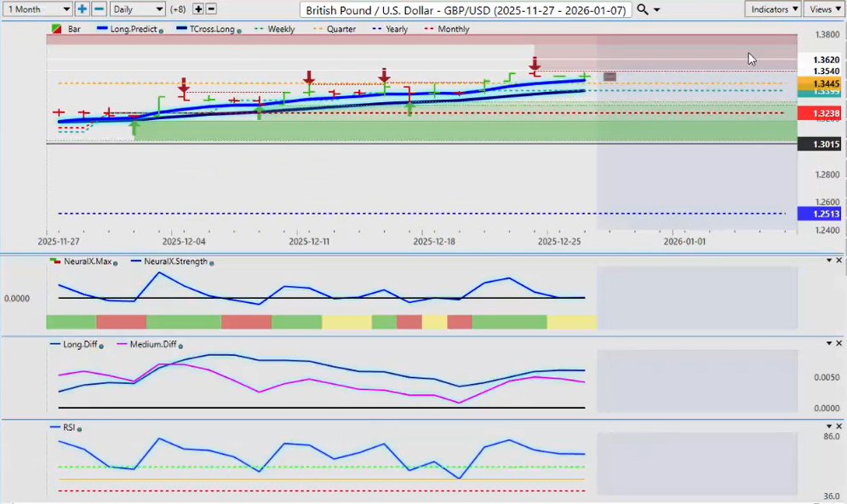Viewport: 847px width, 504px height.
Task: Open the 1 Month range dropdown
Action: pyautogui.click(x=37, y=9)
